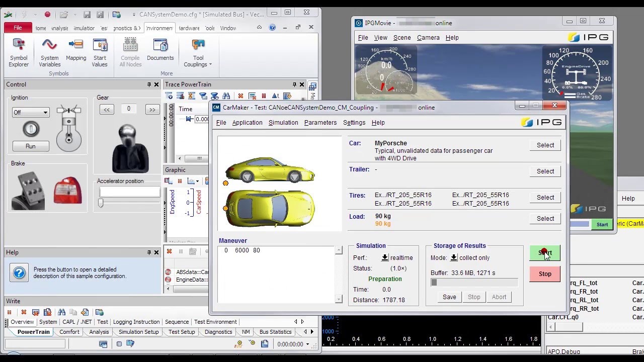Open the Simulation menu in CarMaker
This screenshot has width=644, height=362.
pyautogui.click(x=283, y=122)
